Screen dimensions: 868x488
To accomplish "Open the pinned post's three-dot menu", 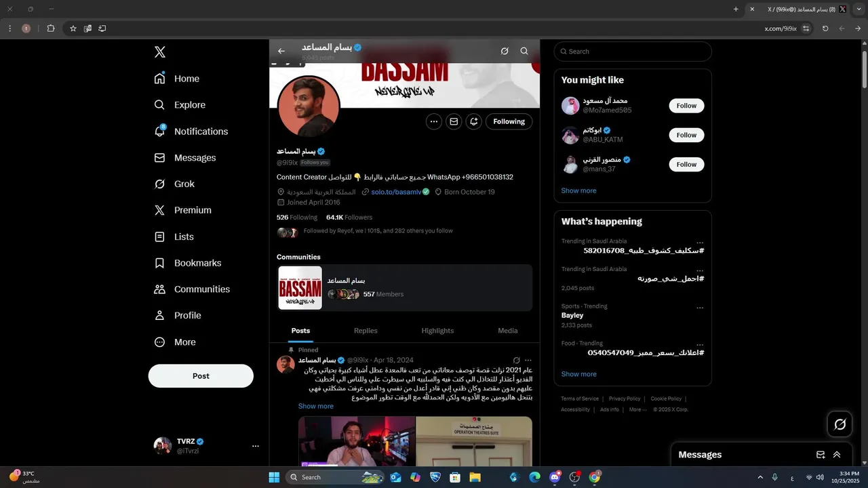I will 528,361.
